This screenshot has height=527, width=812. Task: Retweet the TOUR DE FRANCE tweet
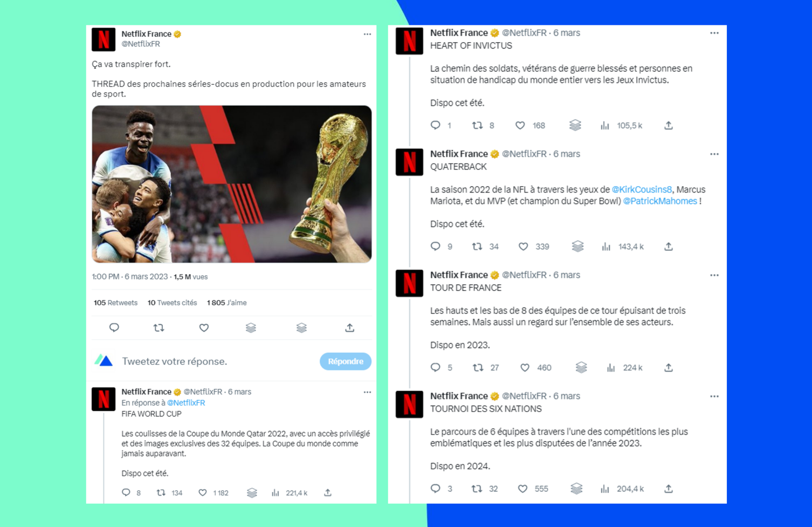[x=478, y=367]
